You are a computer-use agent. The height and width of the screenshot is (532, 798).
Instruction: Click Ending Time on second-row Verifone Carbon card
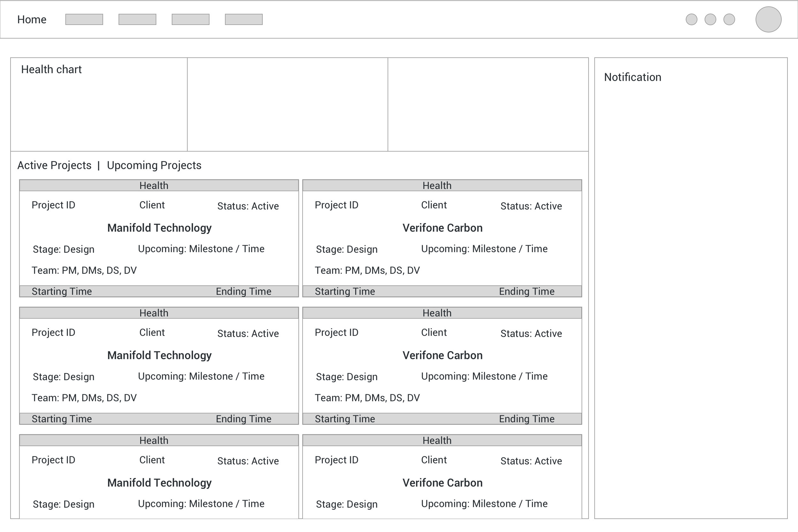tap(527, 419)
